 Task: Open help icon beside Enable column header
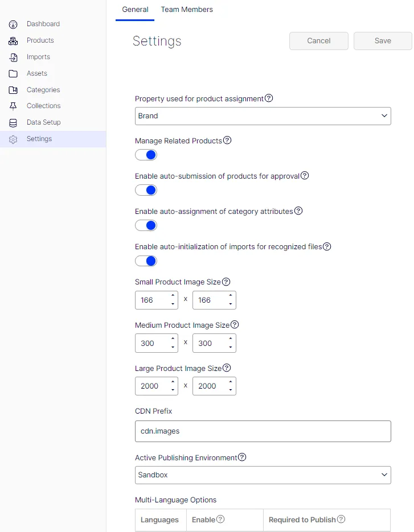pyautogui.click(x=220, y=519)
